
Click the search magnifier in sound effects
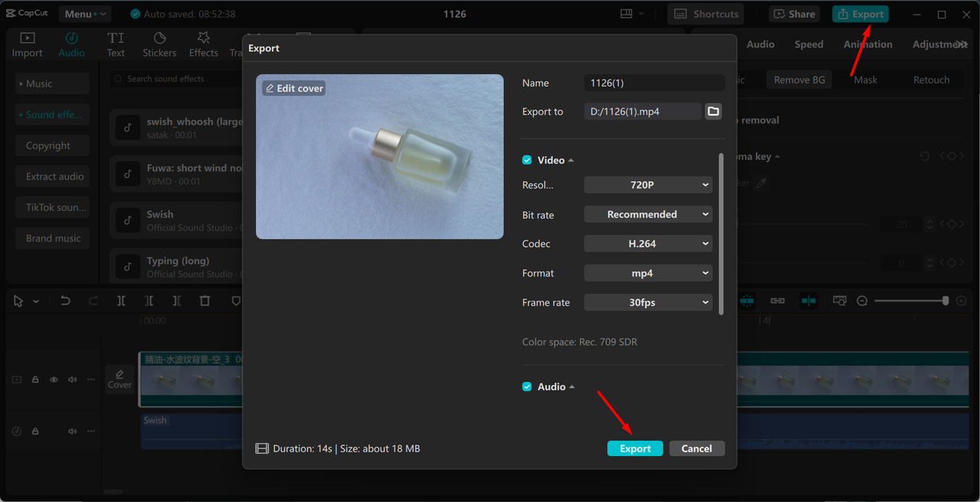click(x=118, y=79)
